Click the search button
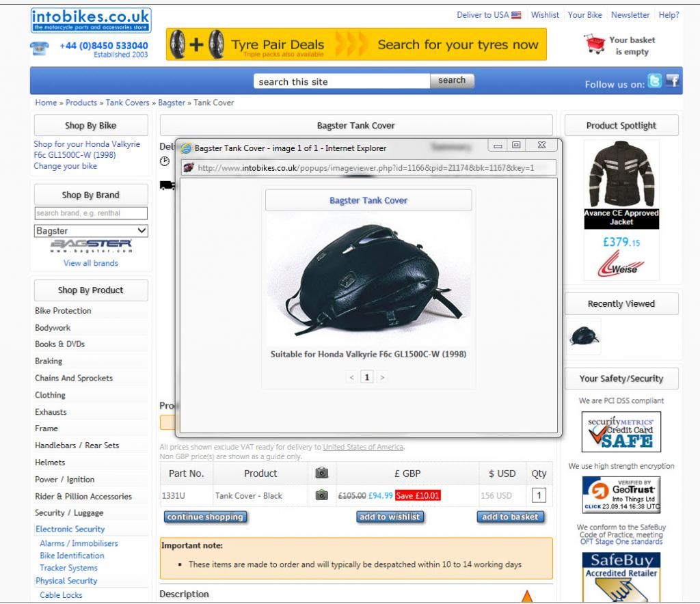This screenshot has width=700, height=604. coord(452,81)
